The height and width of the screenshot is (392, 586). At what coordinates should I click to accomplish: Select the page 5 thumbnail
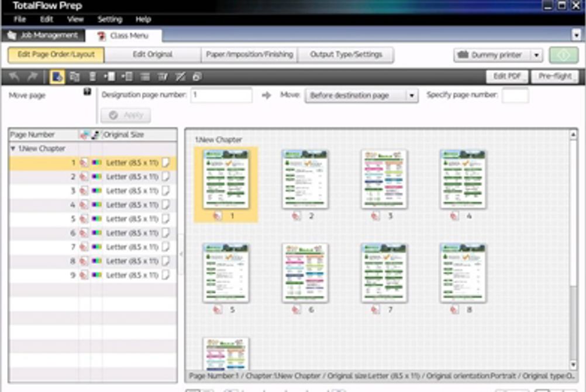tap(226, 273)
